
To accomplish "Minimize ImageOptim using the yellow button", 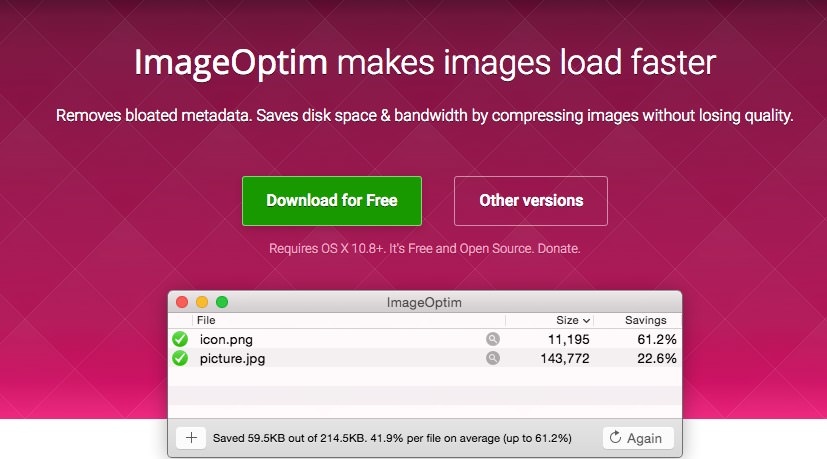I will pos(202,302).
